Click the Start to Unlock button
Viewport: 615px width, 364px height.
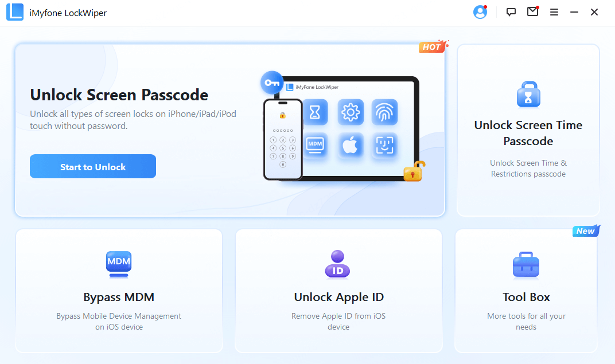coord(93,166)
